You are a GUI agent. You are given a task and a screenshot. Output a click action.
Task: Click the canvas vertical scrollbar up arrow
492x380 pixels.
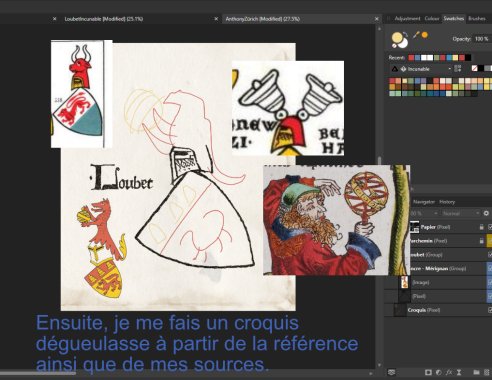[x=379, y=29]
